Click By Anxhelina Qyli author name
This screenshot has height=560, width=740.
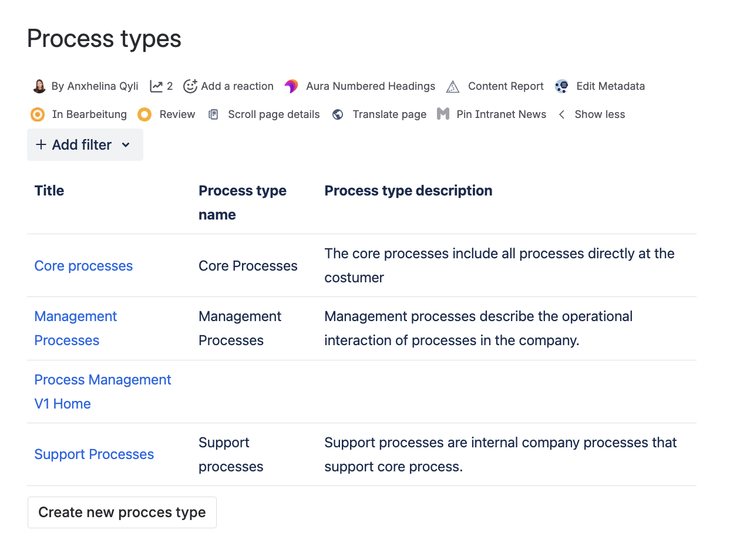[x=95, y=86]
